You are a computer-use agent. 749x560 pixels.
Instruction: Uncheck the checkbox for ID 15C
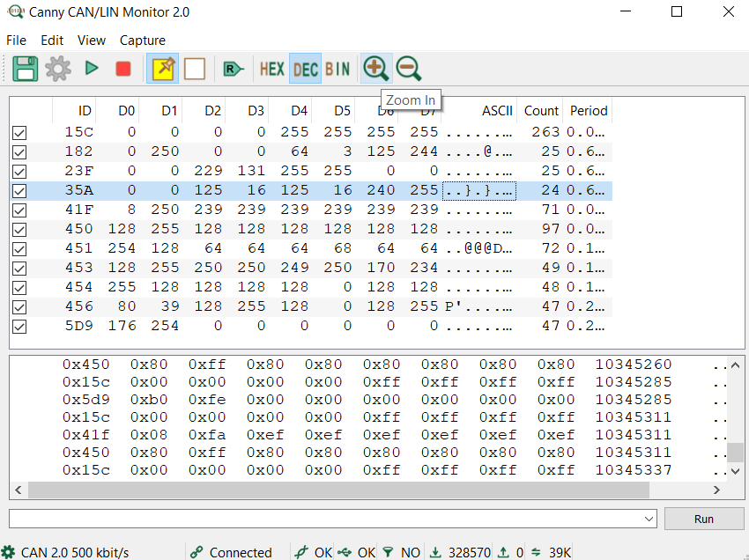19,133
